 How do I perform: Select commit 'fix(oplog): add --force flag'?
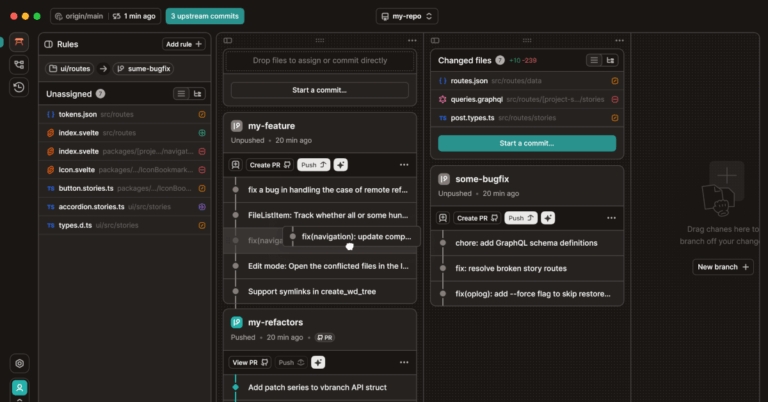[527, 294]
